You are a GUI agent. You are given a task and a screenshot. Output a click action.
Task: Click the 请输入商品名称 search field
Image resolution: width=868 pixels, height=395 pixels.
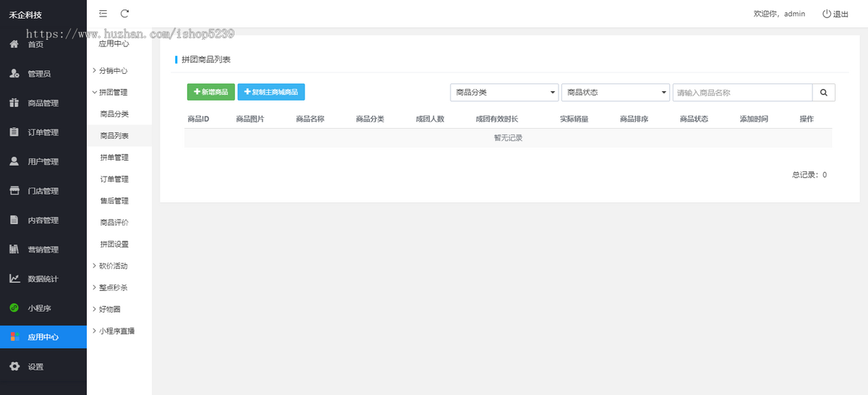(x=742, y=93)
